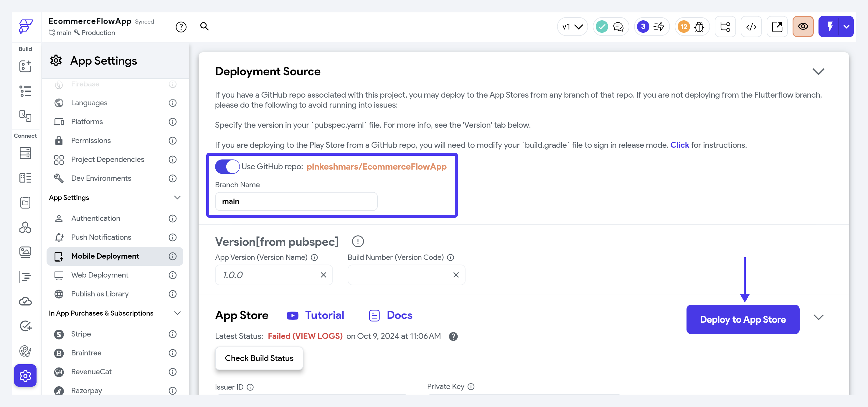
Task: Open Braintree payment settings
Action: coord(115,353)
